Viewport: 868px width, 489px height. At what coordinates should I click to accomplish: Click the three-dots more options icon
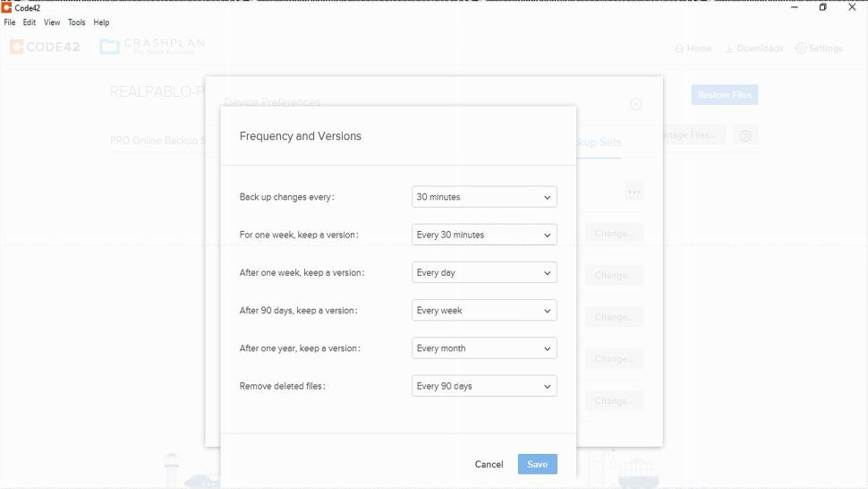click(634, 191)
